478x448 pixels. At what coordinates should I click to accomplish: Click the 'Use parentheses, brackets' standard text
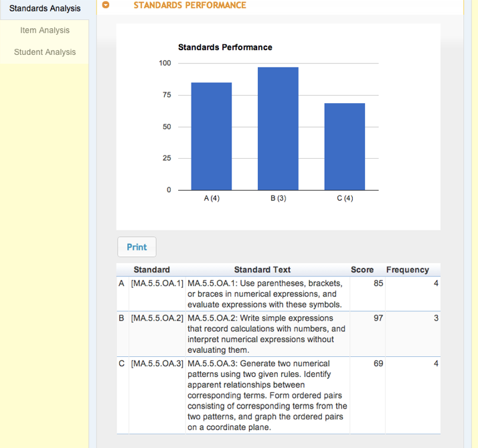point(266,294)
